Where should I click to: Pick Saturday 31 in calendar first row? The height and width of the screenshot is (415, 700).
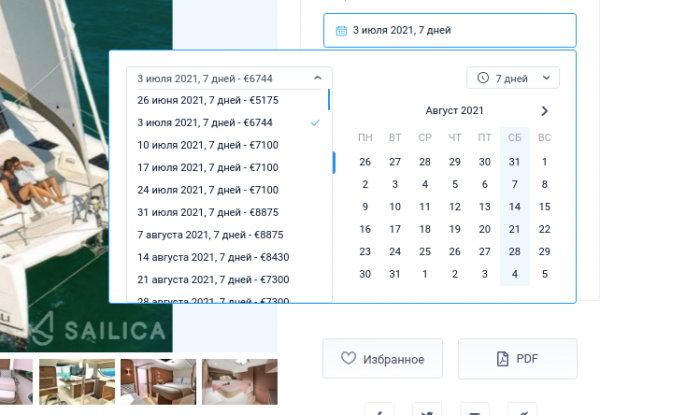pyautogui.click(x=514, y=162)
